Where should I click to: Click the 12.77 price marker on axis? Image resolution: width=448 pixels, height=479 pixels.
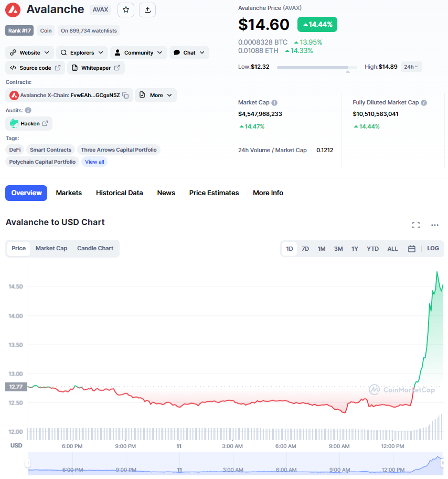tap(16, 387)
